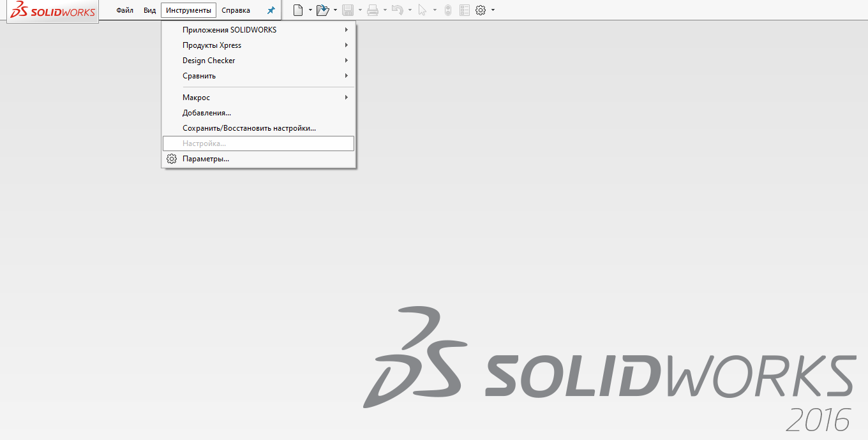Click the grayed Настройка... entry
The width and height of the screenshot is (868, 440).
pos(258,143)
